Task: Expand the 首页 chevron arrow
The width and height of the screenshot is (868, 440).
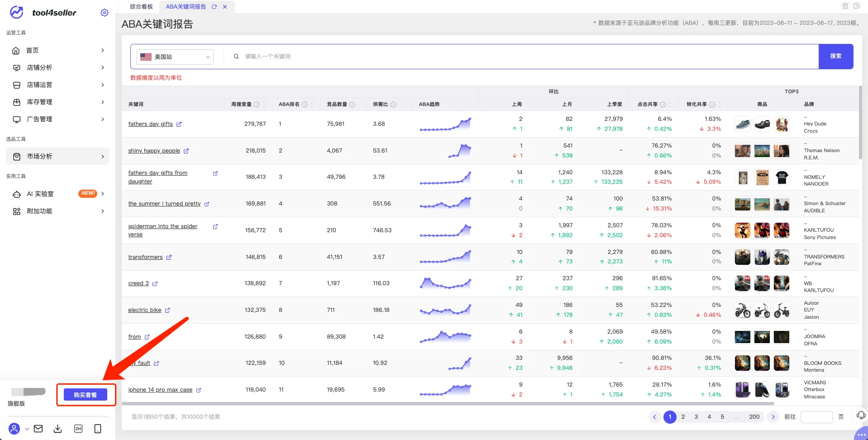Action: tap(103, 50)
